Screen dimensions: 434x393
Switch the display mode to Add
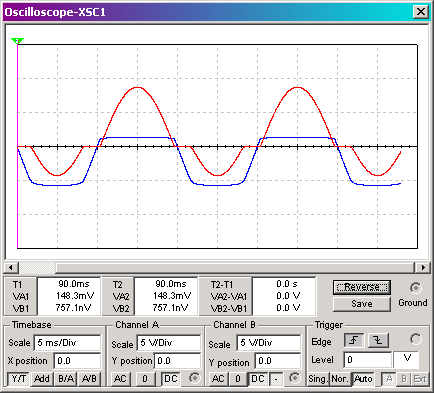pos(42,379)
